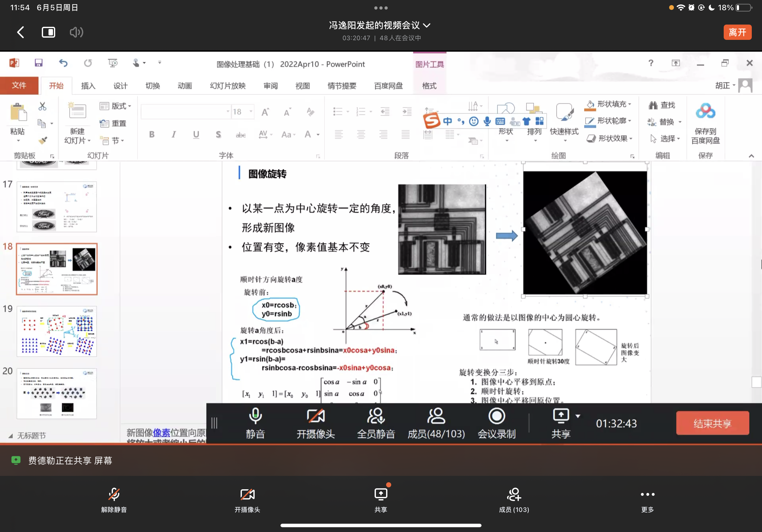Viewport: 762px width, 532px height.
Task: Expand the meeting title dropdown chevron
Action: click(427, 26)
